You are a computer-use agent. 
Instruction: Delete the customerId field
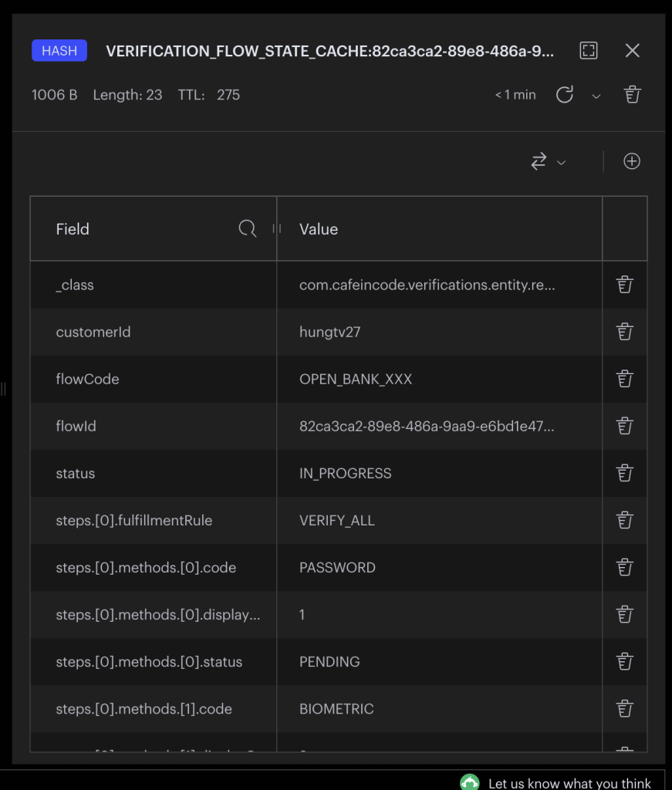tap(625, 332)
